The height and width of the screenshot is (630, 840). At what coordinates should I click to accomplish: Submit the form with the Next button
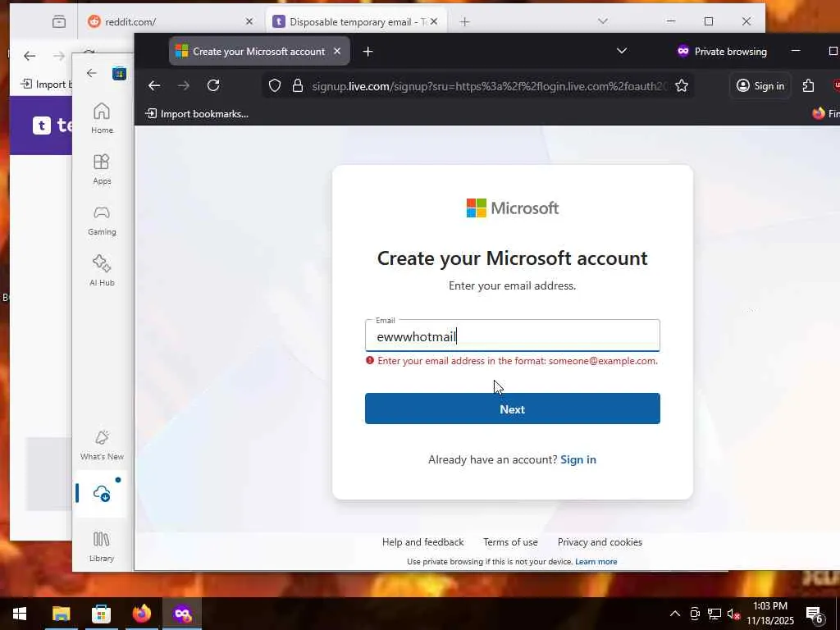512,409
